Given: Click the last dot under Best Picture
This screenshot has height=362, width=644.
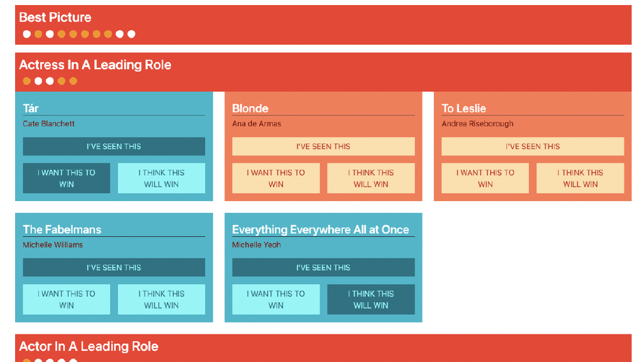Looking at the screenshot, I should (x=131, y=34).
